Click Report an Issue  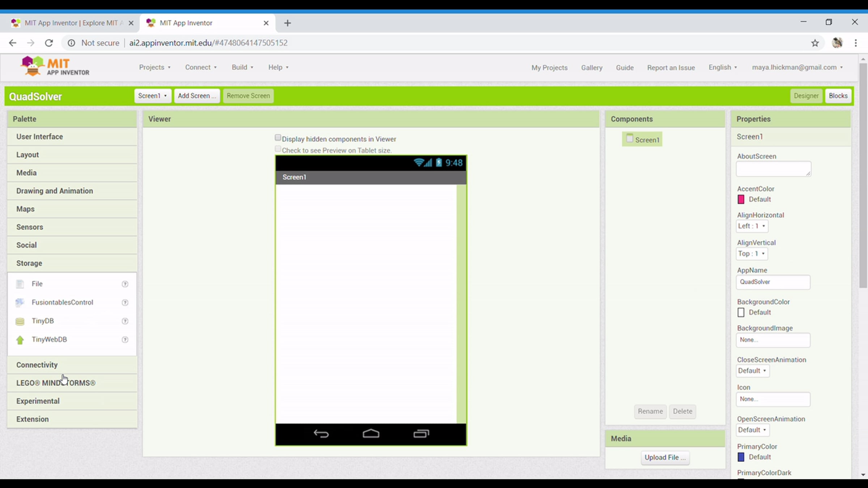pyautogui.click(x=671, y=68)
